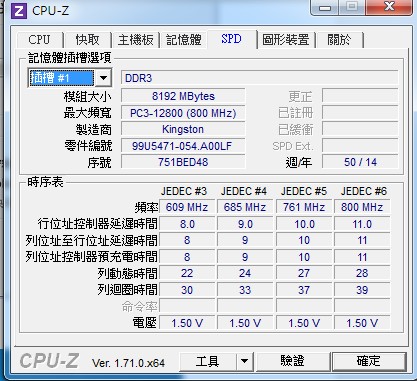Click part number 99U5471-054.A00LF
Screen dimensions: 417x381
(183, 146)
